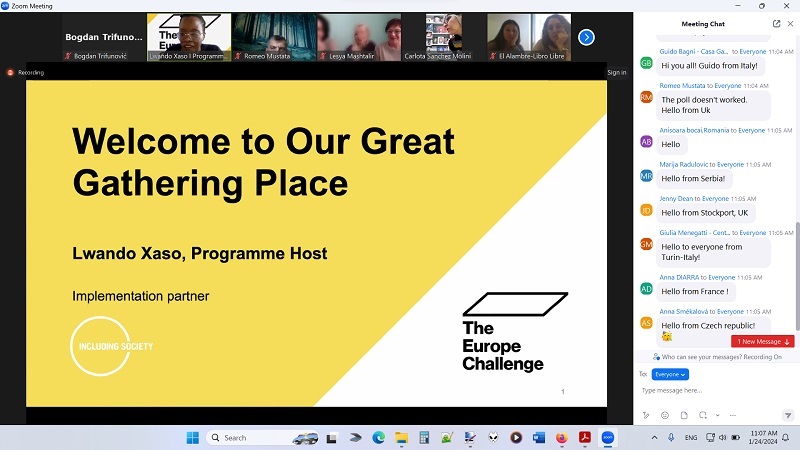
Task: Open File Explorer from the taskbar
Action: pyautogui.click(x=402, y=438)
